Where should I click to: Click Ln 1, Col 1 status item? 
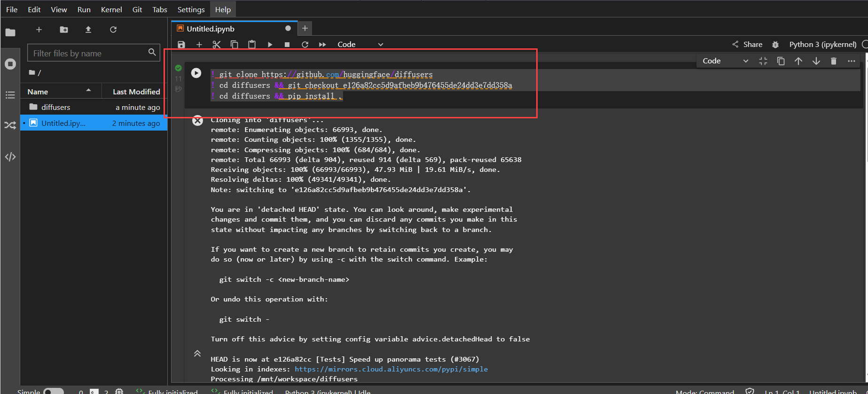[x=782, y=391]
